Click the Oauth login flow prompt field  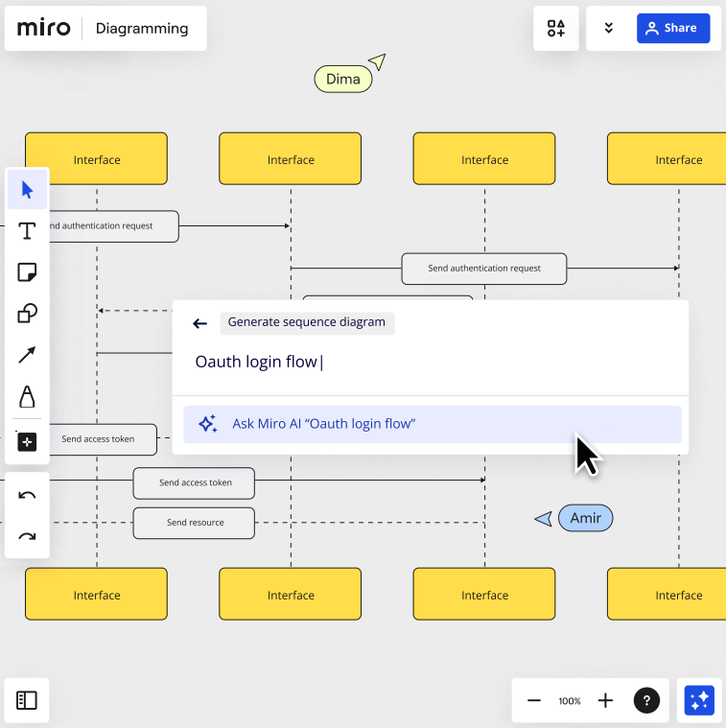(x=431, y=362)
